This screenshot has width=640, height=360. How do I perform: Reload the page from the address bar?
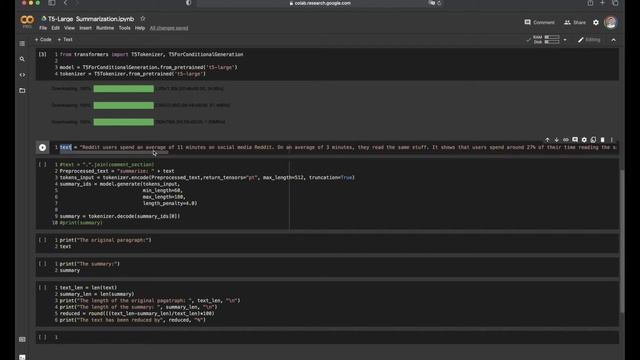point(439,3)
